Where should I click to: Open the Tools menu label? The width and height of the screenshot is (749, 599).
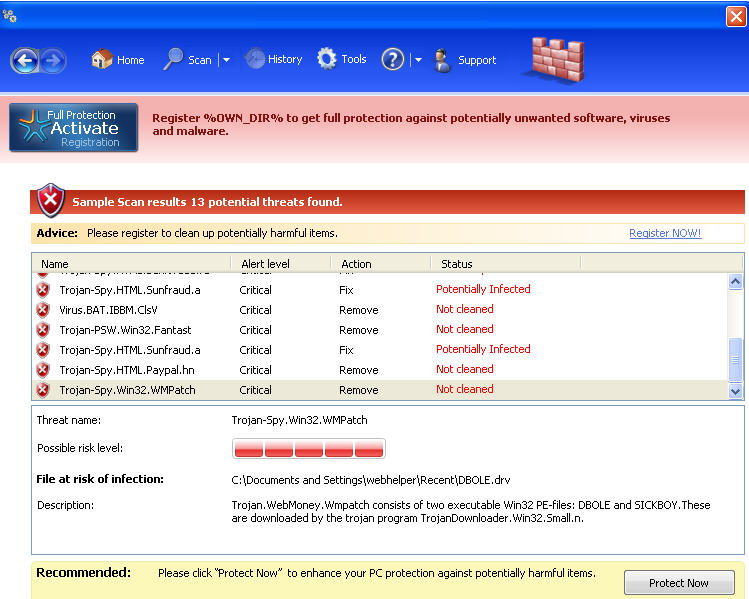(354, 59)
